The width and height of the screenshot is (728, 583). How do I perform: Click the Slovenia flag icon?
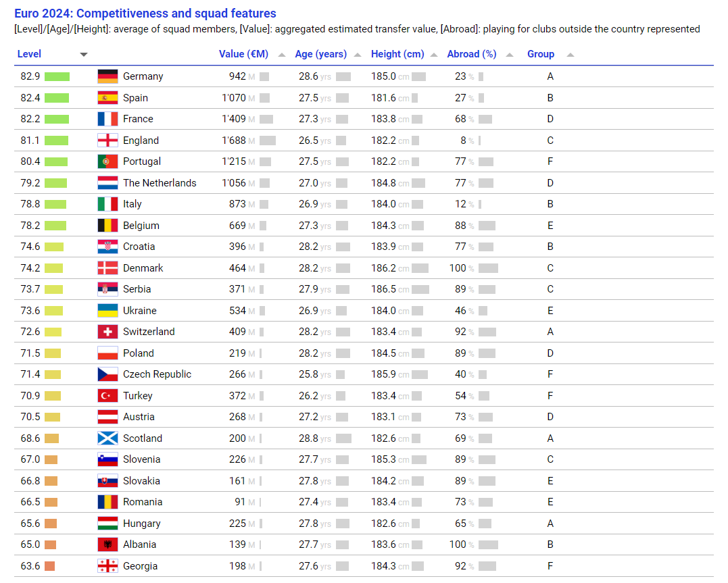pos(107,459)
